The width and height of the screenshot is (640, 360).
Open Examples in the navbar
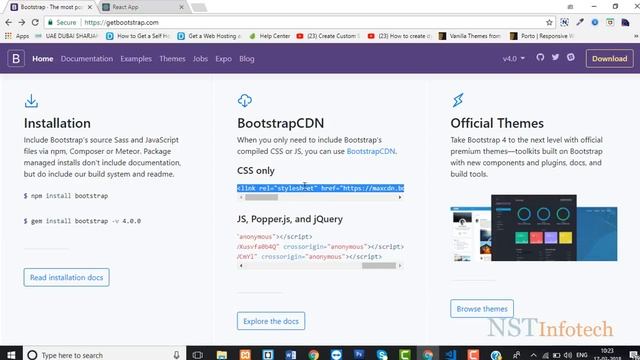click(136, 58)
